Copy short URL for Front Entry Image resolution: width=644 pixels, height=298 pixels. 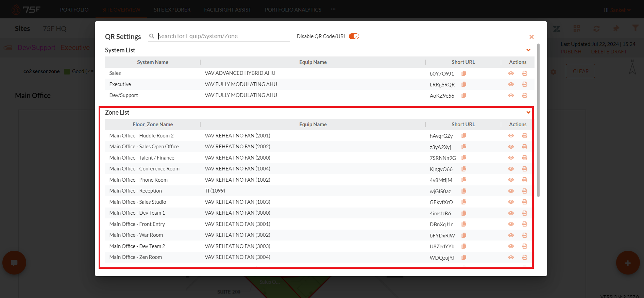[464, 224]
